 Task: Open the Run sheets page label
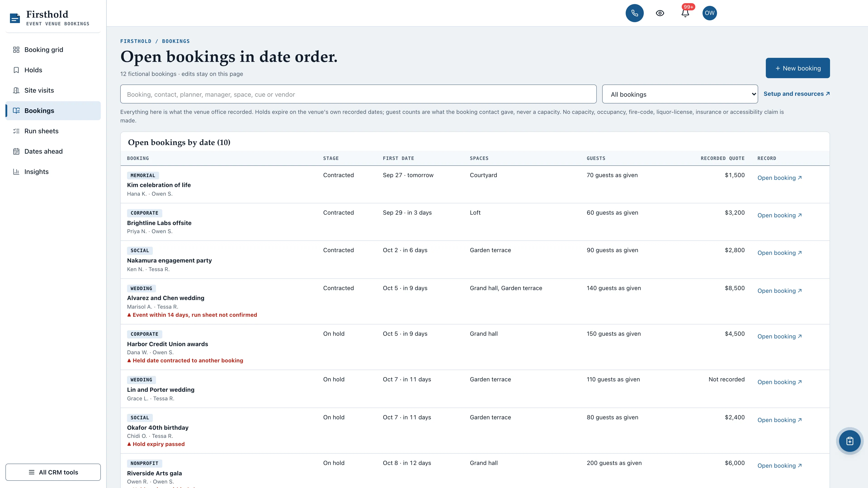[41, 131]
